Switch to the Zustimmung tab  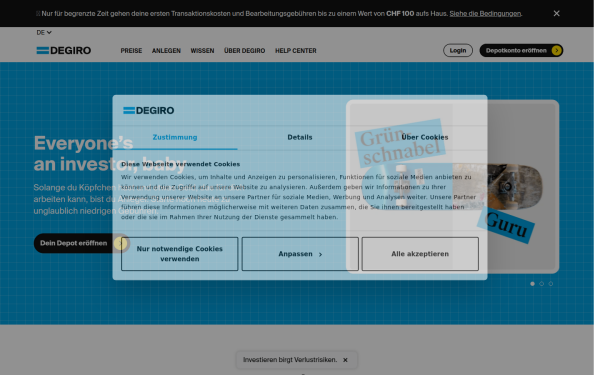pyautogui.click(x=175, y=137)
